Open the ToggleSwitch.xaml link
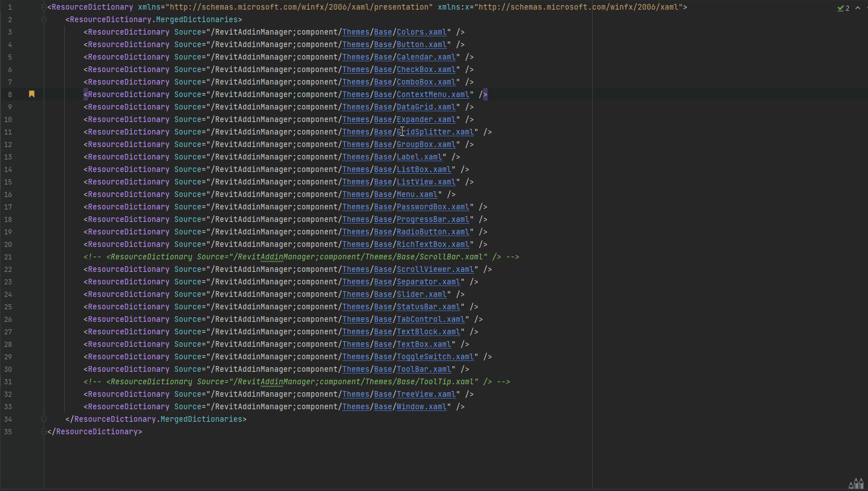The image size is (868, 491). click(435, 357)
